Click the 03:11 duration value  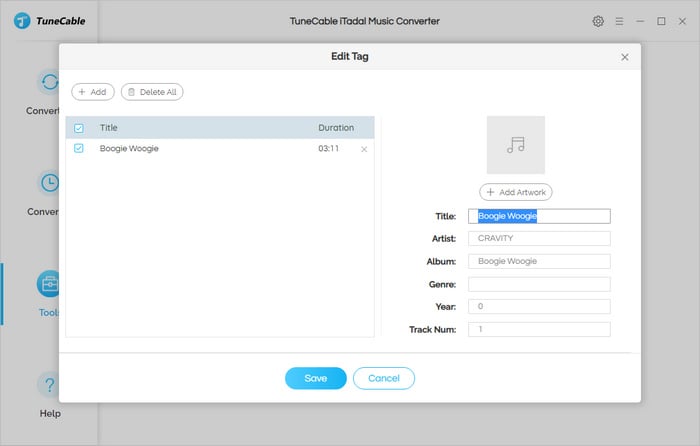pos(328,149)
